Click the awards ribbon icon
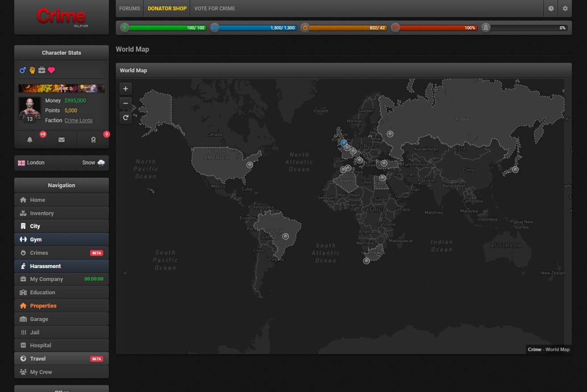The width and height of the screenshot is (587, 392). [93, 140]
